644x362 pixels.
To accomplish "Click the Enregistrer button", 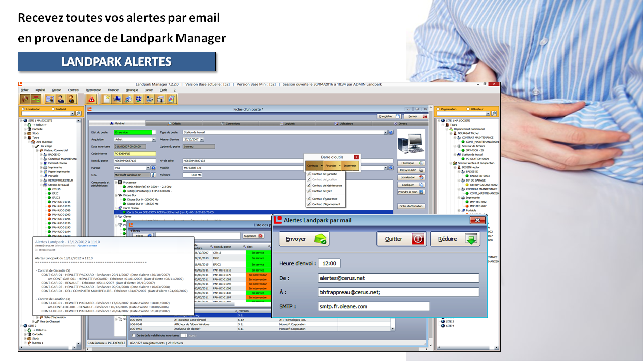I will [389, 116].
